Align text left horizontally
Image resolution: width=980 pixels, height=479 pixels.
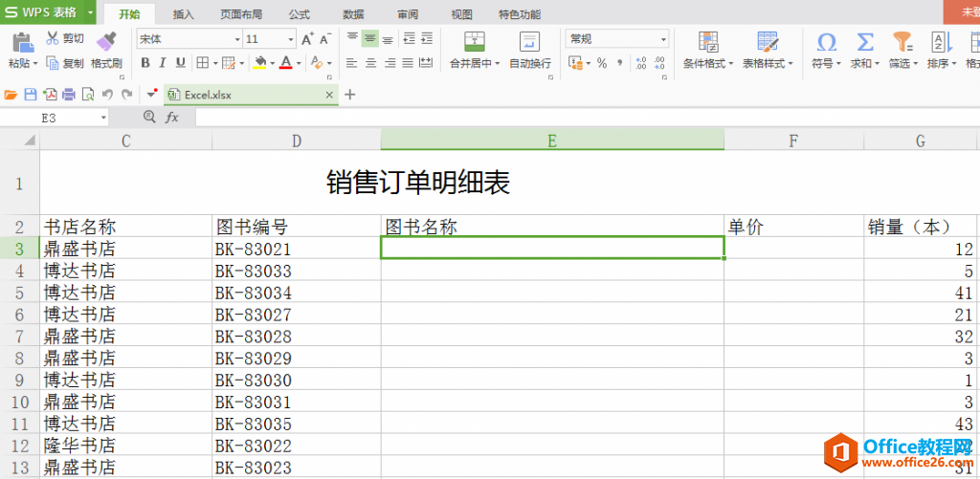pyautogui.click(x=352, y=62)
